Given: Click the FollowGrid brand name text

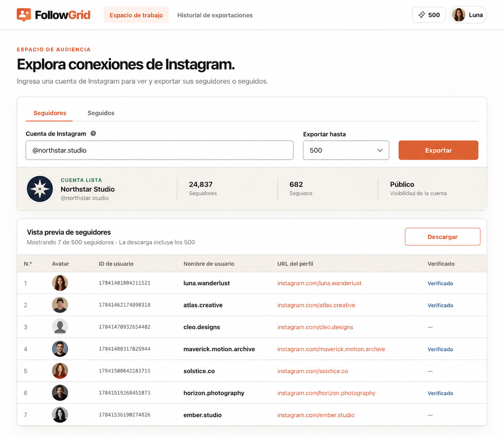Looking at the screenshot, I should (x=62, y=15).
